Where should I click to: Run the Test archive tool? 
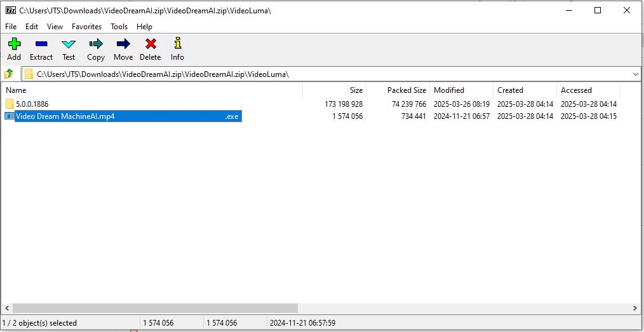click(x=69, y=44)
